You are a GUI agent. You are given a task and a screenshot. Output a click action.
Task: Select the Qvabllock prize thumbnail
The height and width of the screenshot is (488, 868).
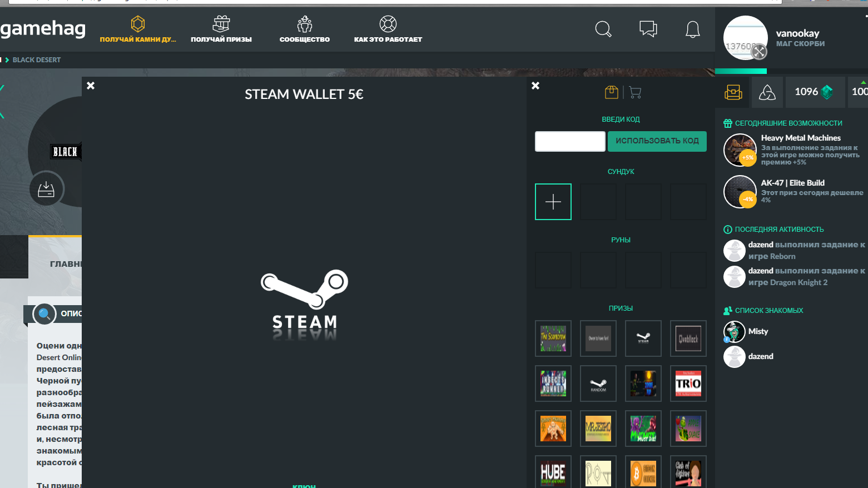pos(688,338)
